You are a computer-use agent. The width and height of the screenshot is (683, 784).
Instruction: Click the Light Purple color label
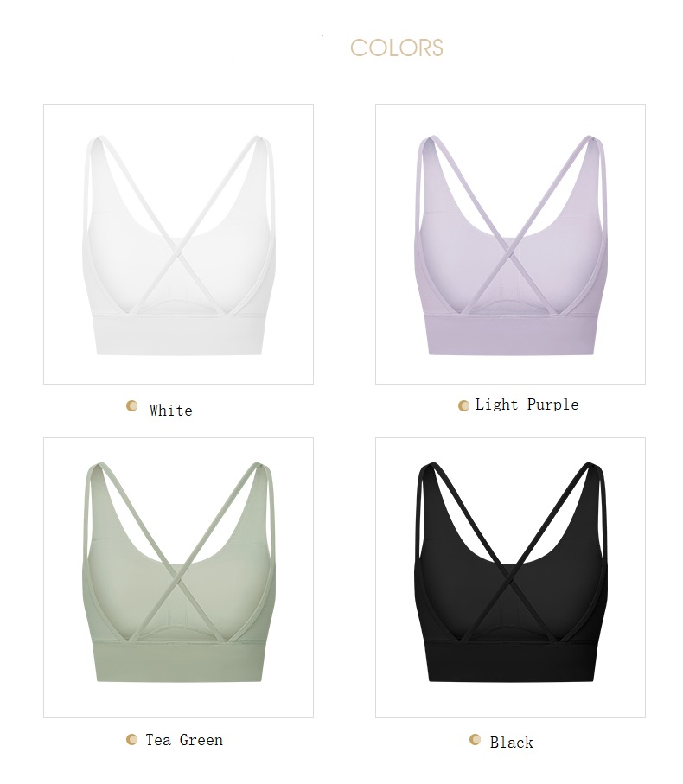tap(527, 405)
